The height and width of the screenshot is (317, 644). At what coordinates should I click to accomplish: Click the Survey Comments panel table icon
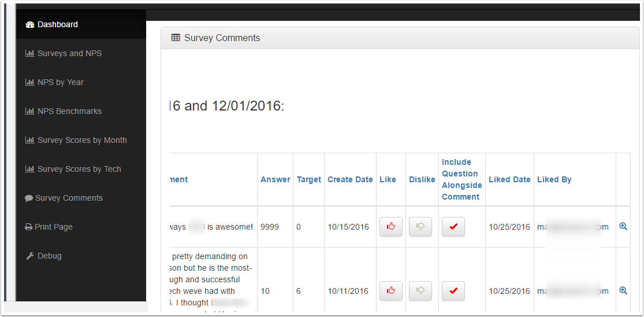coord(176,38)
